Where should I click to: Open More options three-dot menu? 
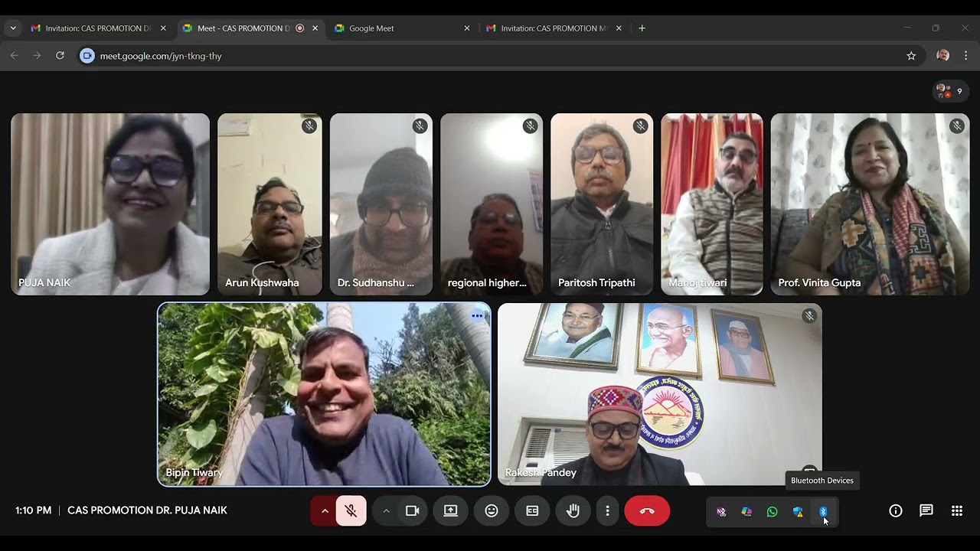[608, 510]
